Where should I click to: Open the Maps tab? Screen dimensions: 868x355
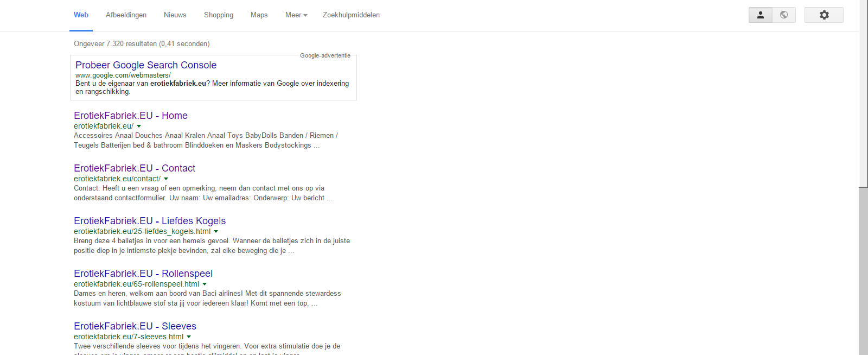(259, 15)
